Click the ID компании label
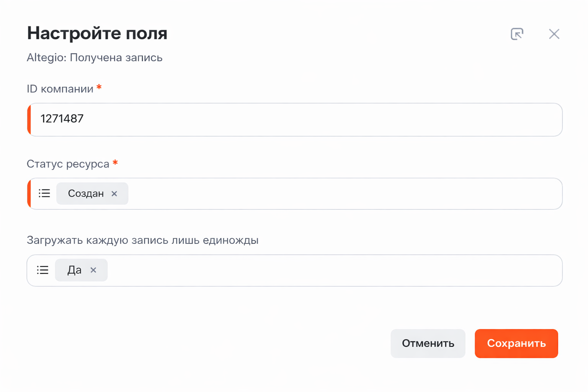Screen dimensions: 588x392 point(60,89)
